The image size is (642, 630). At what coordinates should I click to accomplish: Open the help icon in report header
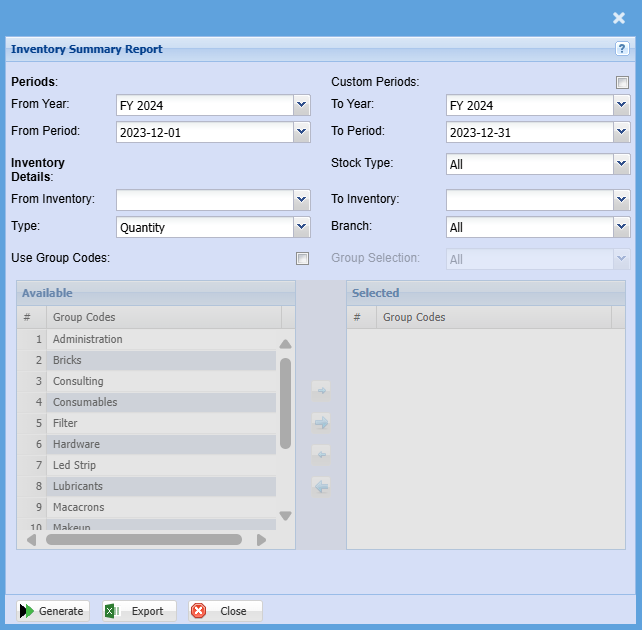(622, 49)
